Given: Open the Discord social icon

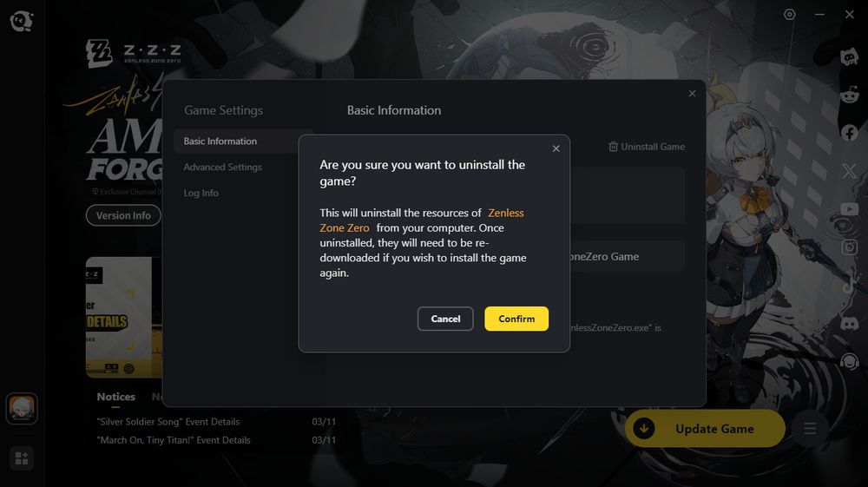Looking at the screenshot, I should click(x=849, y=323).
